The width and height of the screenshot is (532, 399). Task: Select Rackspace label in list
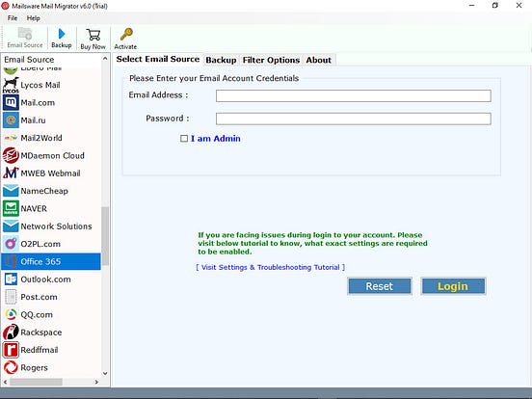41,332
